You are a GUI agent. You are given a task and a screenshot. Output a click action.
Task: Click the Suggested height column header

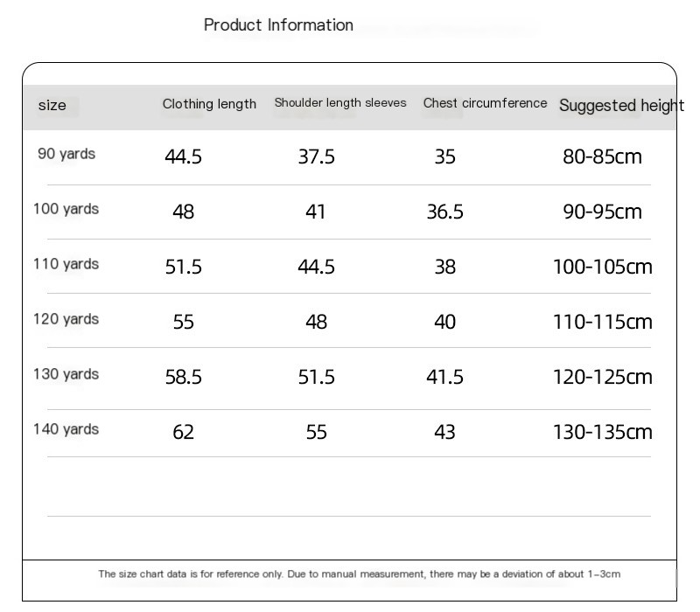(x=621, y=106)
